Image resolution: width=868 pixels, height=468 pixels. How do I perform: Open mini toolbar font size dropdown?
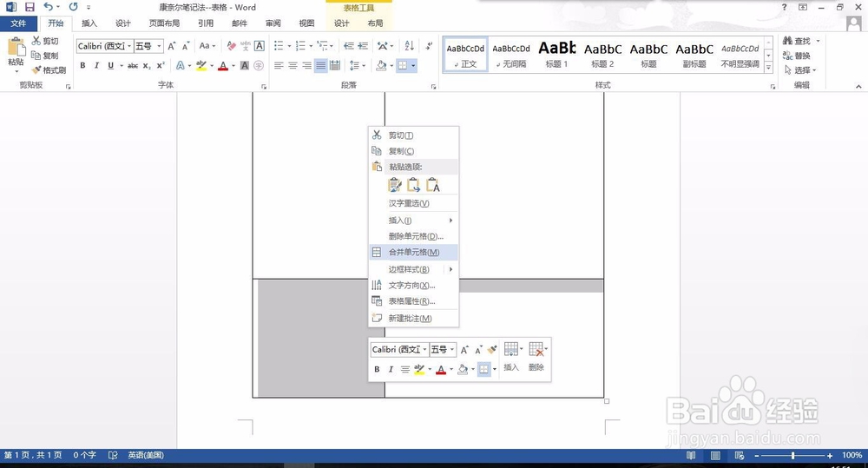[452, 349]
